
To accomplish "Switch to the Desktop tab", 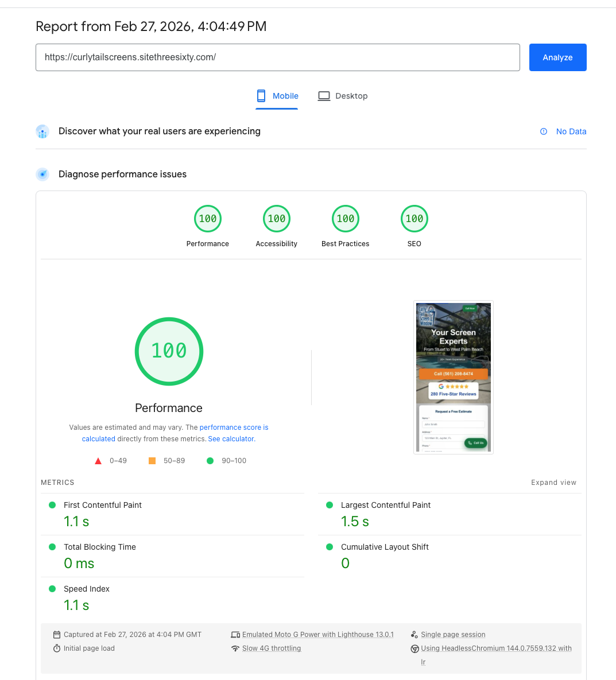I will tap(343, 96).
